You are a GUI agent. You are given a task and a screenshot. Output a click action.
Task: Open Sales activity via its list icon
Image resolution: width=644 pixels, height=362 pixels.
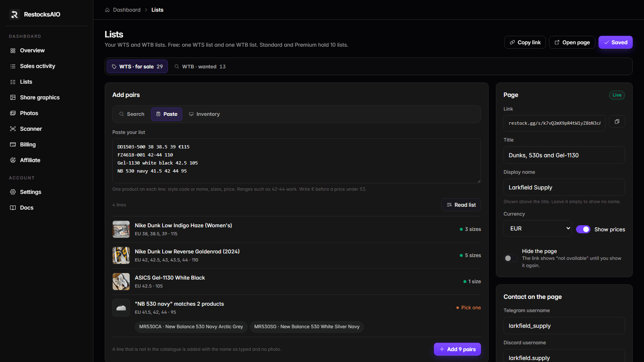tap(13, 66)
